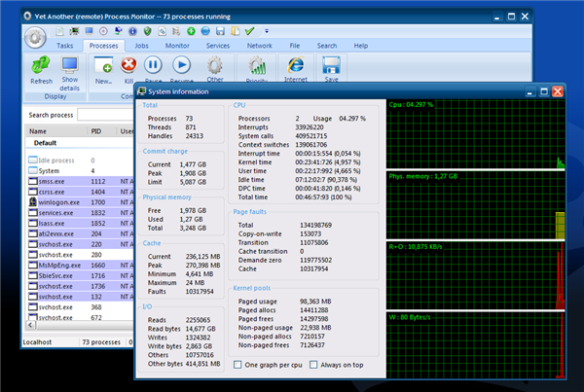Open the round gear application menu button
This screenshot has height=392, width=584.
tap(35, 38)
